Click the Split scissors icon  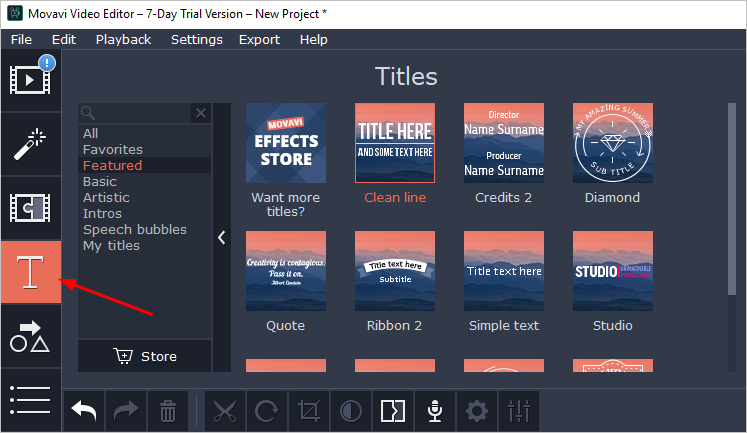[225, 411]
